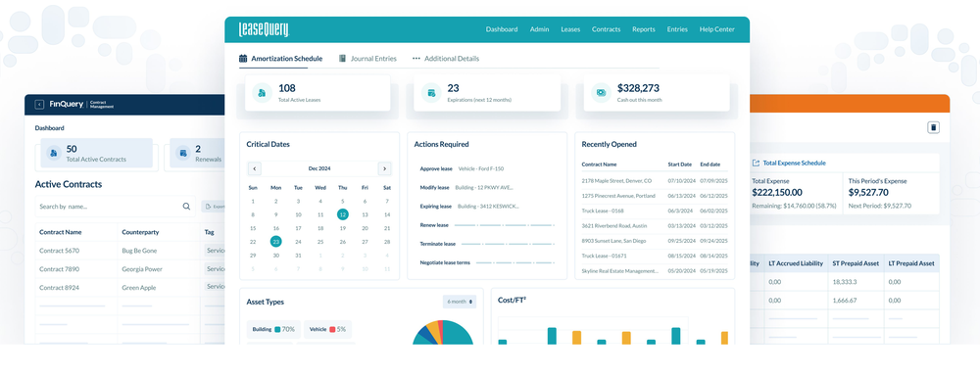Click the calendar icon beside Amortization Schedule

[243, 59]
